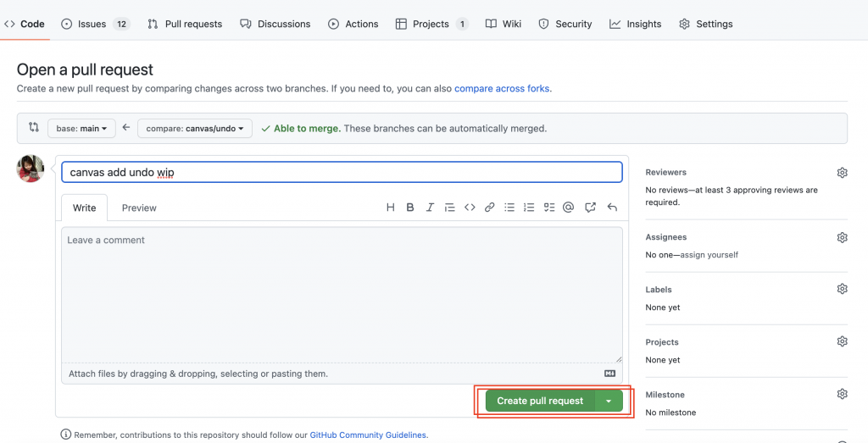Click the Markdown supported icon
Image resolution: width=868 pixels, height=443 pixels.
click(609, 374)
